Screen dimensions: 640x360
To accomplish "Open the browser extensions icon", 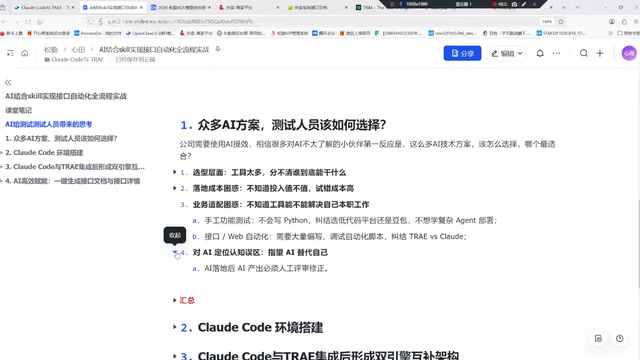I will point(624,22).
